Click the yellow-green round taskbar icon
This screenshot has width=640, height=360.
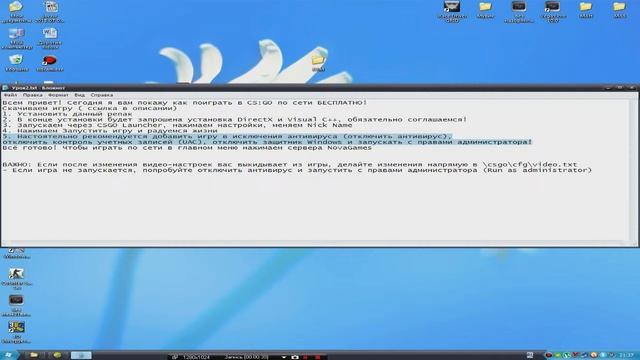tap(57, 355)
